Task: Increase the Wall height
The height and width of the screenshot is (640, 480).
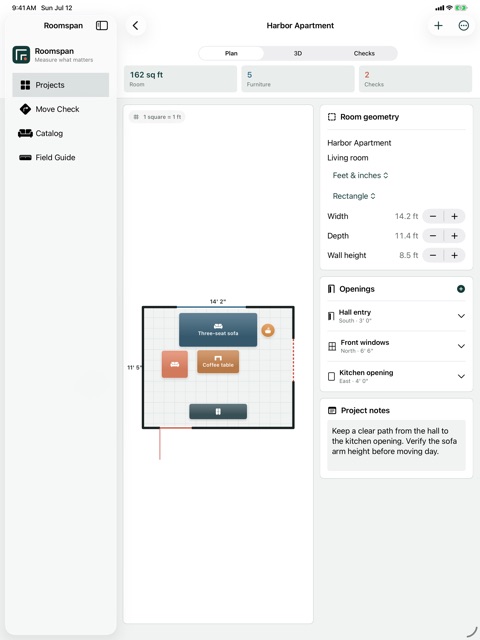Action: (454, 256)
